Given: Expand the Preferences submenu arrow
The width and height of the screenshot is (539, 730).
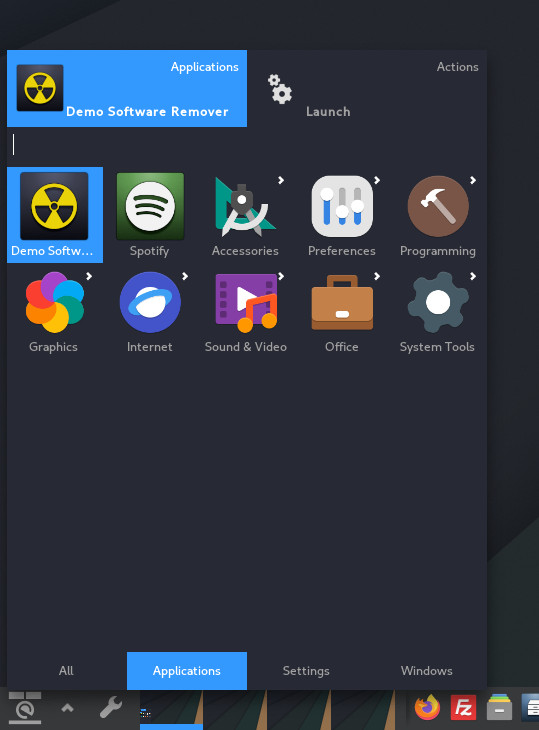Looking at the screenshot, I should pos(377,180).
